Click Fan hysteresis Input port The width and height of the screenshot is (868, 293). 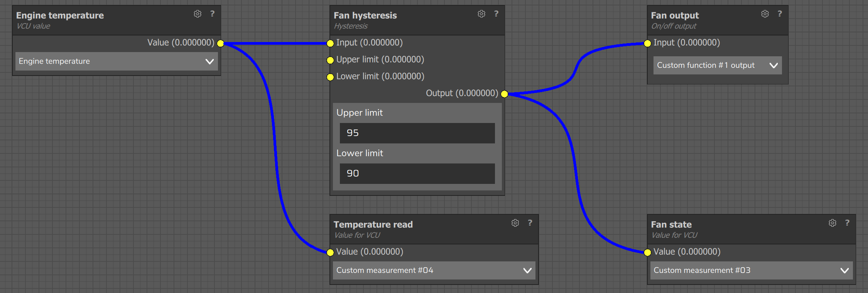330,43
